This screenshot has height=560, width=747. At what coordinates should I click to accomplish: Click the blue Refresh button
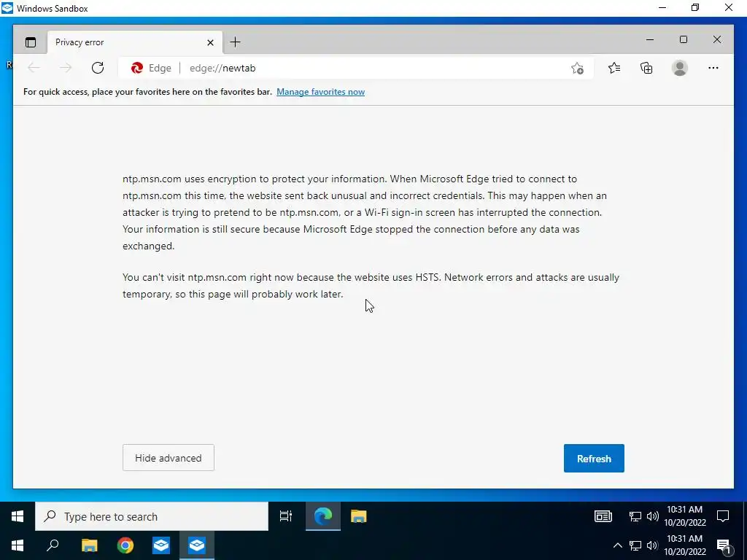coord(594,459)
